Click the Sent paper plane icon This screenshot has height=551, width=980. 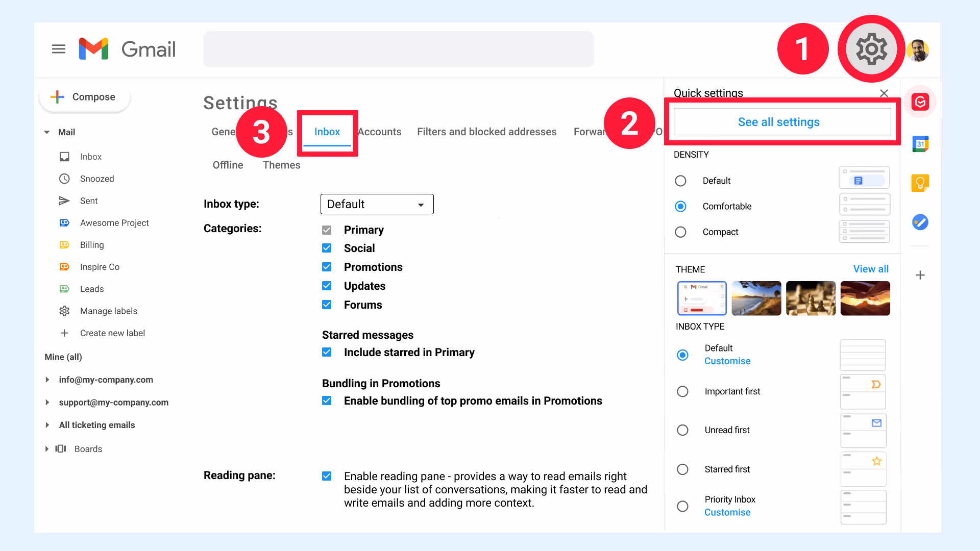(64, 201)
